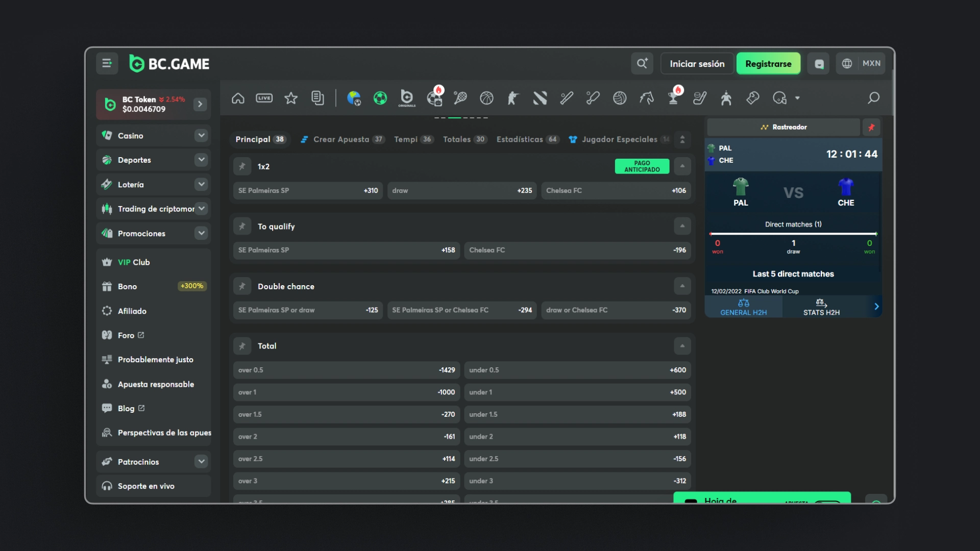Screen dimensions: 980x551
Task: Pin the To qualify market
Action: point(242,226)
